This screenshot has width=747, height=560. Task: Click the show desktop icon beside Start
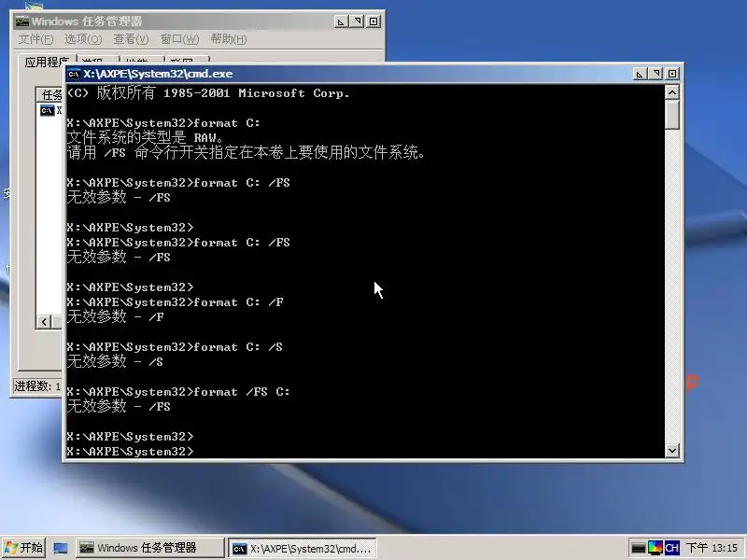[60, 548]
